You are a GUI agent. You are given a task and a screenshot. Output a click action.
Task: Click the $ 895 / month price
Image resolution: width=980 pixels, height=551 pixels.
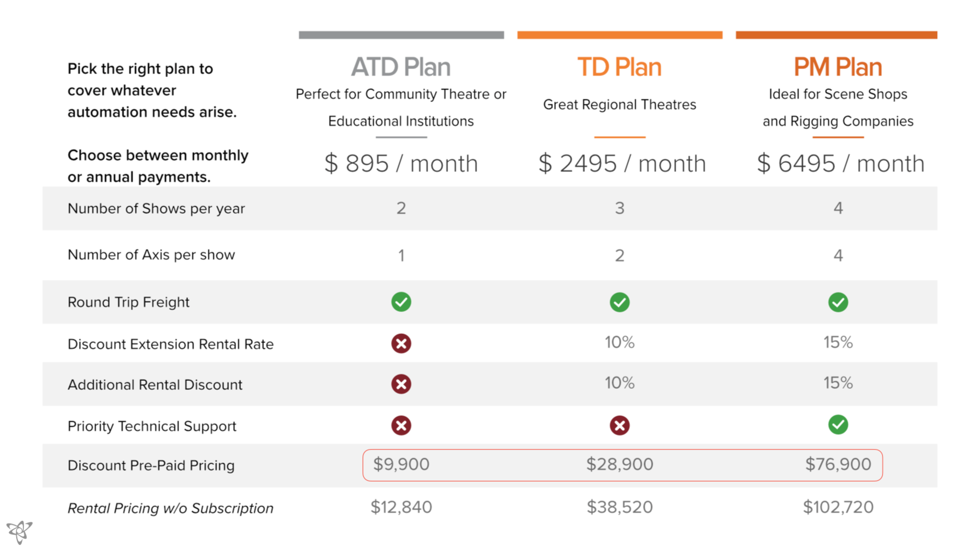click(401, 164)
